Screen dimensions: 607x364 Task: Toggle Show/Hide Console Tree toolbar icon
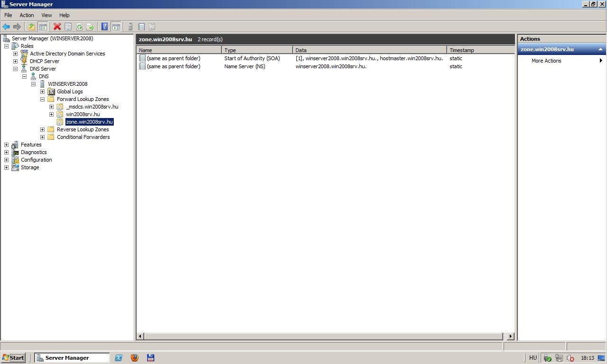click(x=43, y=27)
